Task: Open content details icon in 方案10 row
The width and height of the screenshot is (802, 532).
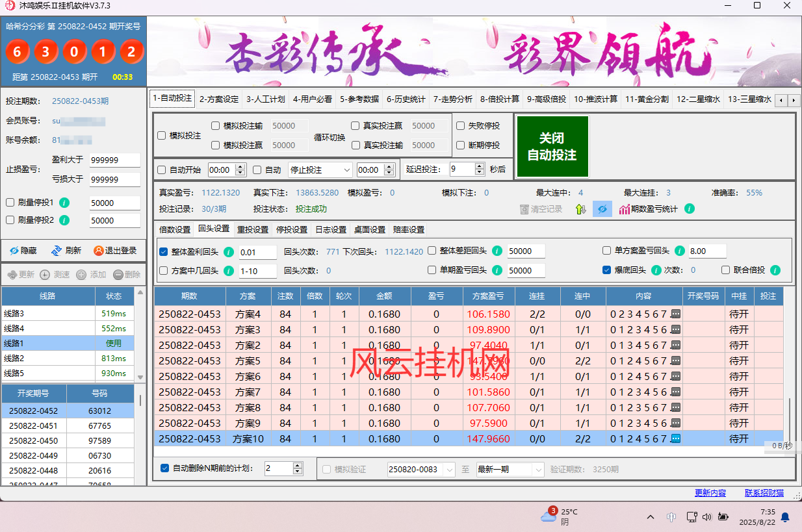Action: pos(675,439)
